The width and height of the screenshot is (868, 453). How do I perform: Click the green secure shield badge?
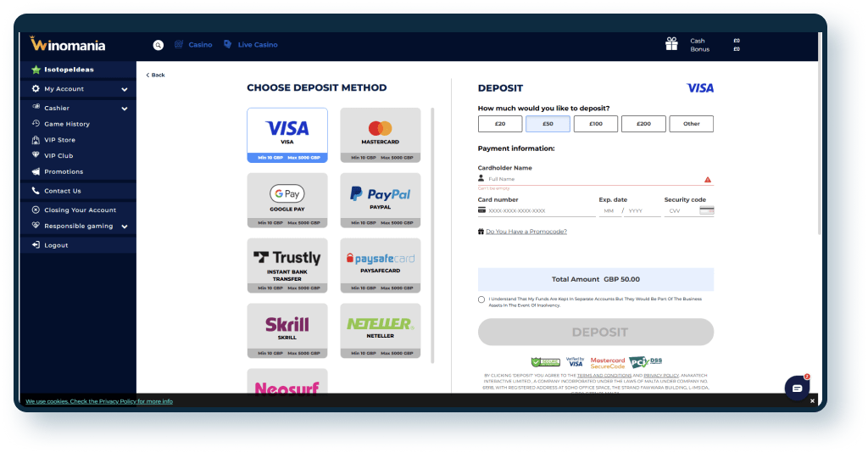coord(545,362)
